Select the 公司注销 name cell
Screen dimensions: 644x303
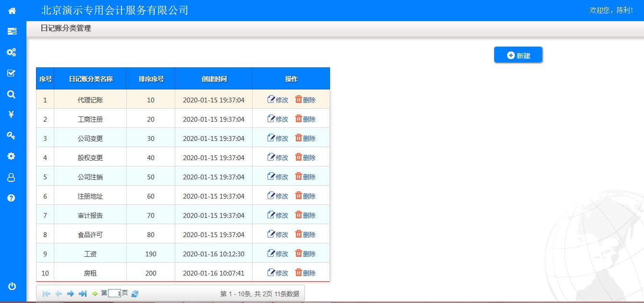pos(90,177)
